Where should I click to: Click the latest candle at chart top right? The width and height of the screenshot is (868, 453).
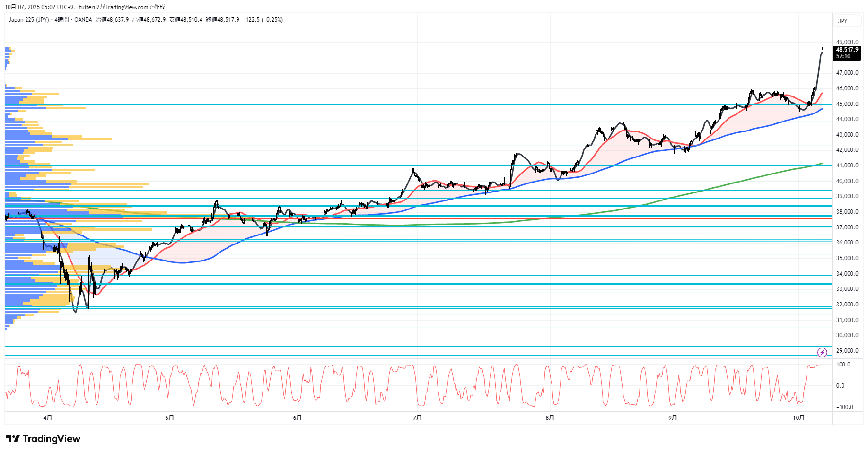point(822,51)
